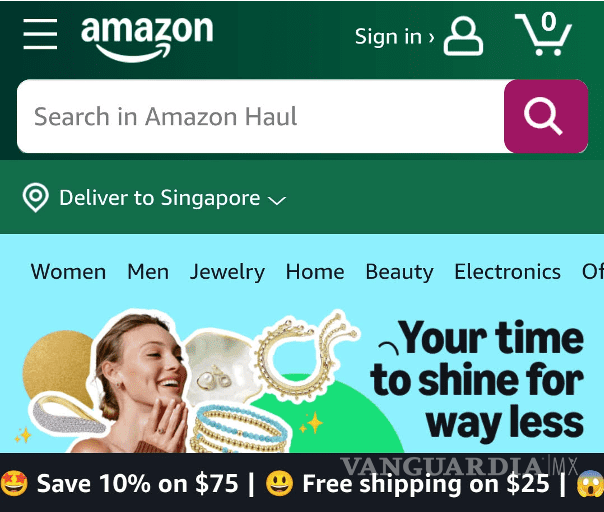Expand the Deliver to Singapore chevron
This screenshot has height=512, width=604.
(277, 200)
